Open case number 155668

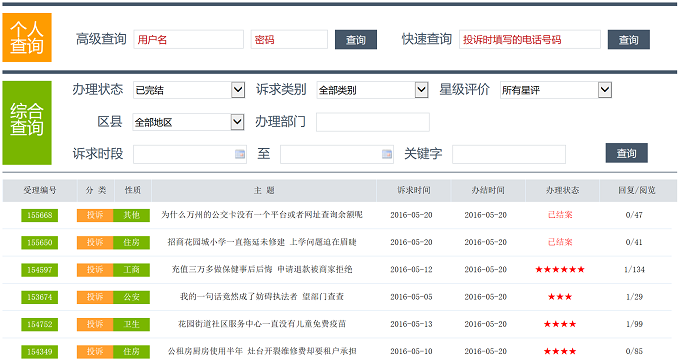(x=39, y=215)
